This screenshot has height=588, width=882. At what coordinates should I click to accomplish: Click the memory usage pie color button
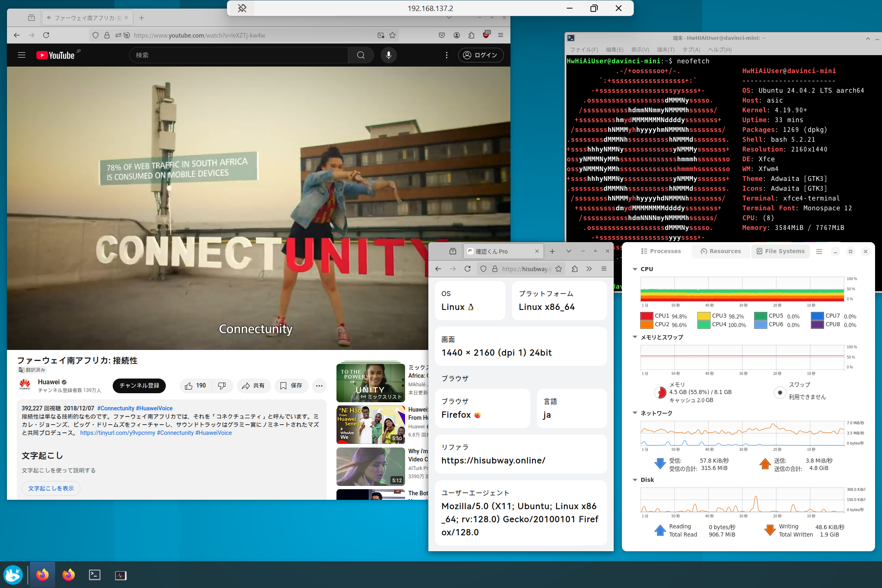click(660, 392)
